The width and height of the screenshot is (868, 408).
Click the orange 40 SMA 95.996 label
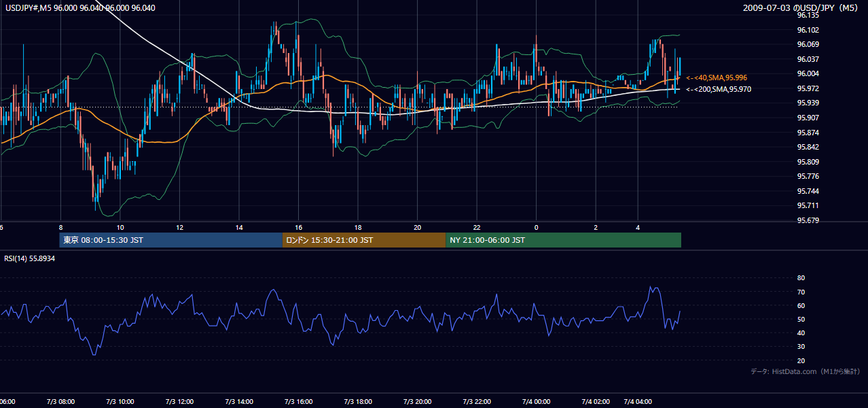pyautogui.click(x=716, y=78)
